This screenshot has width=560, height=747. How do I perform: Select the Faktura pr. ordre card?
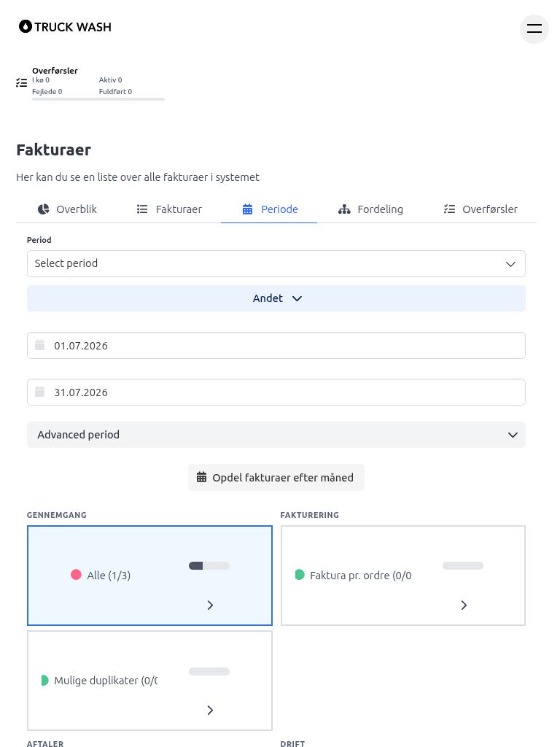click(402, 576)
